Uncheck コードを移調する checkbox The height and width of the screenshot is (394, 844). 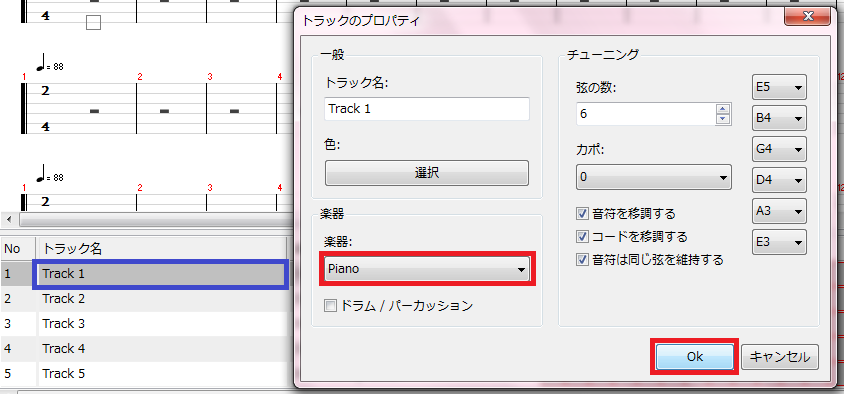[582, 237]
